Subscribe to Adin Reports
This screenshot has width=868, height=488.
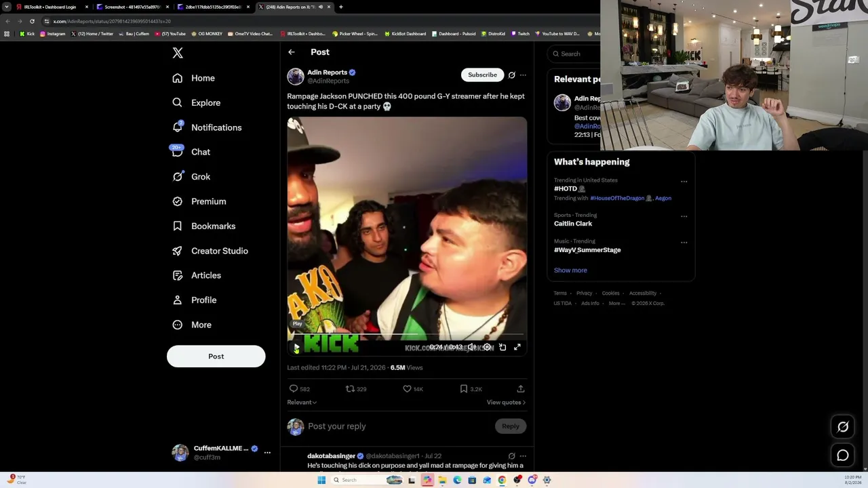point(482,75)
